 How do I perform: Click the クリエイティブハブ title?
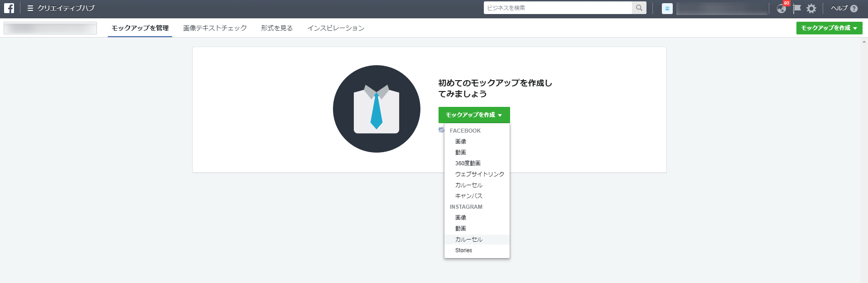66,8
